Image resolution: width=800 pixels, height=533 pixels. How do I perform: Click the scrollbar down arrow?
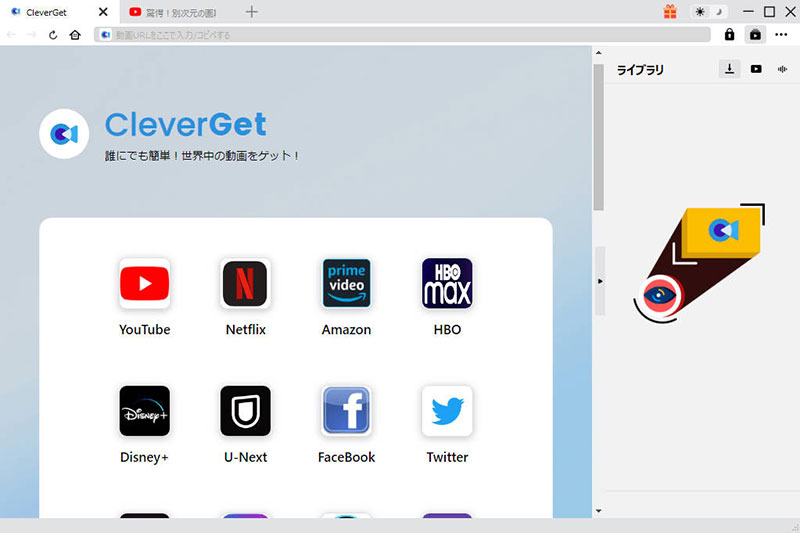click(x=598, y=511)
